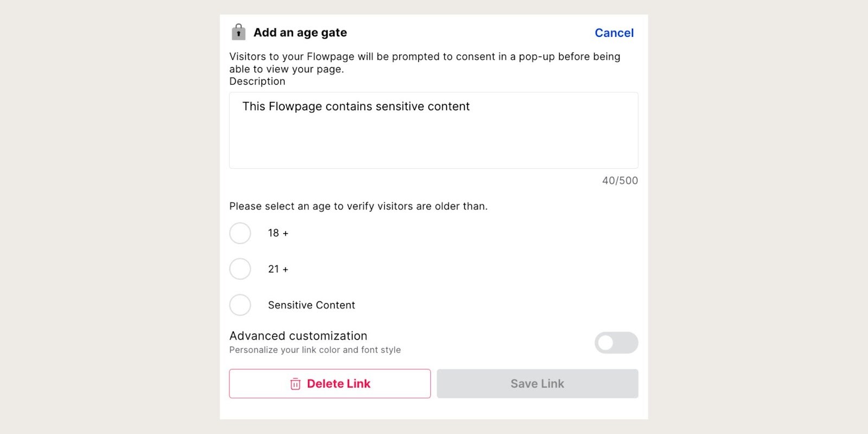Click the "Sensitive Content" label text

311,305
